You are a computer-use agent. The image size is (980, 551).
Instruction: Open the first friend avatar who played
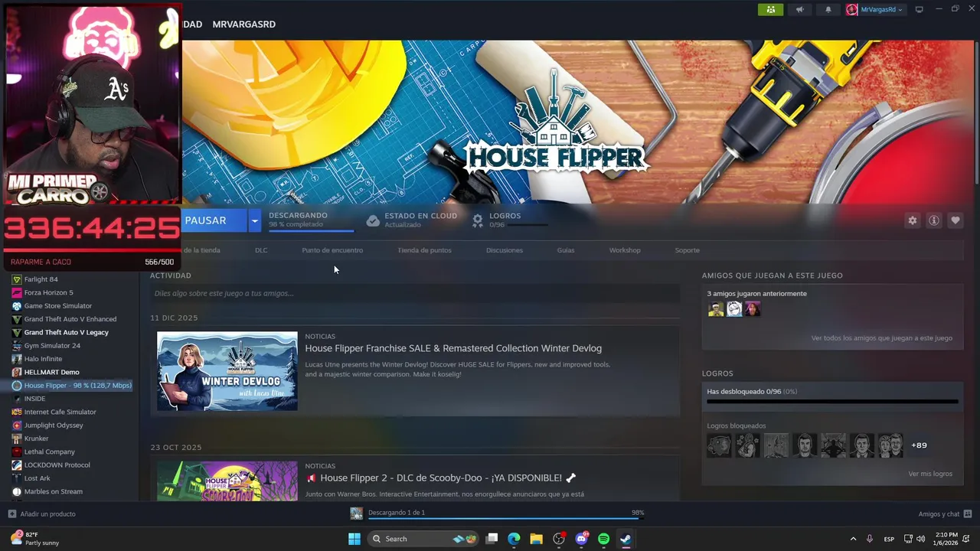click(x=716, y=309)
